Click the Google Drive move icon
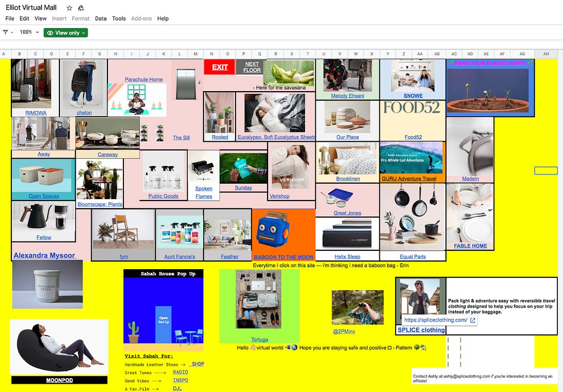Viewport: 563px width, 392px height. (81, 8)
